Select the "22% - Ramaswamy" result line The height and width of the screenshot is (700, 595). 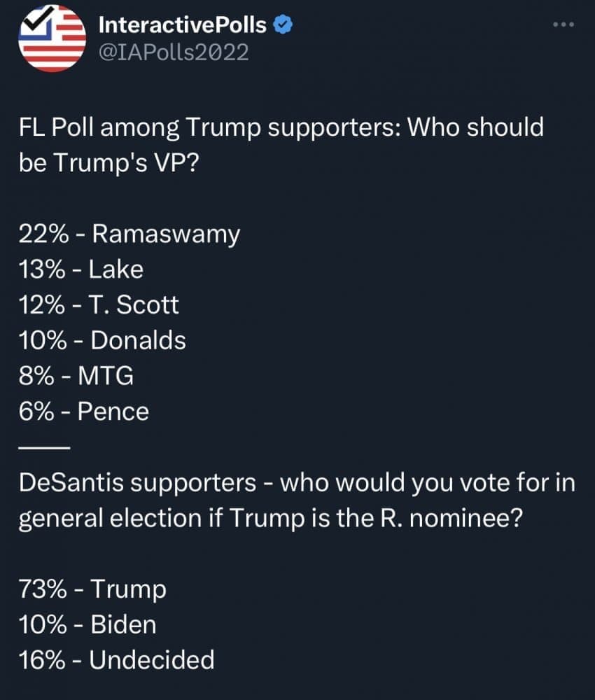pos(129,233)
